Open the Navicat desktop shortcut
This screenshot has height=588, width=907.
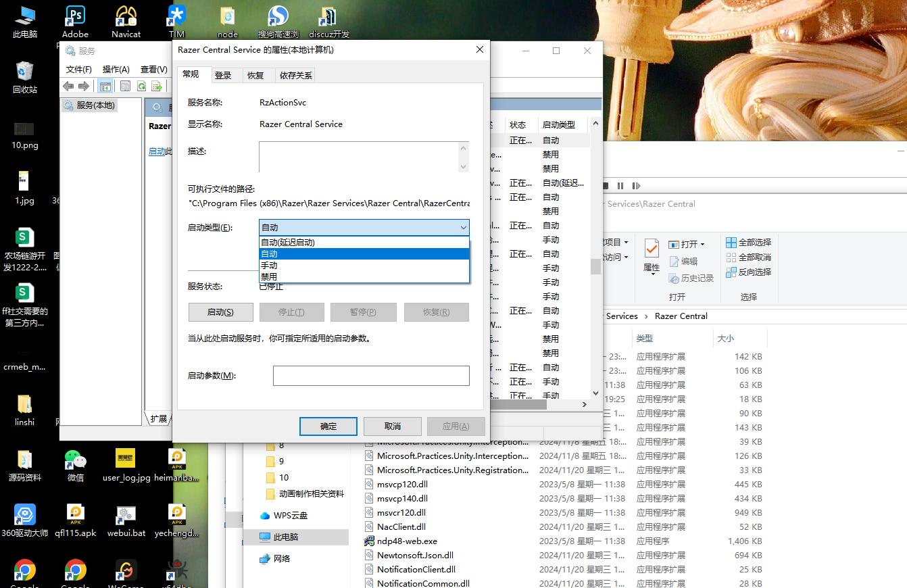pyautogui.click(x=126, y=20)
